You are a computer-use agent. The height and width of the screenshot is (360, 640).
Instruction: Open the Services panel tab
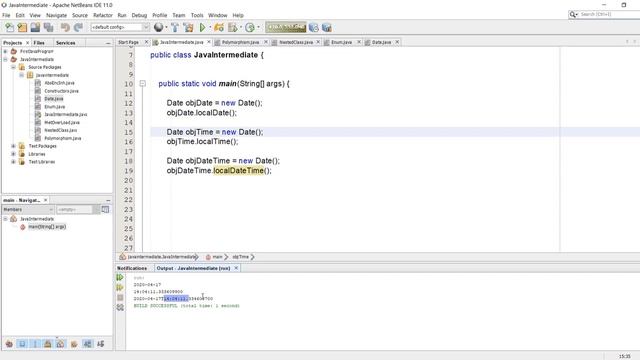(65, 43)
